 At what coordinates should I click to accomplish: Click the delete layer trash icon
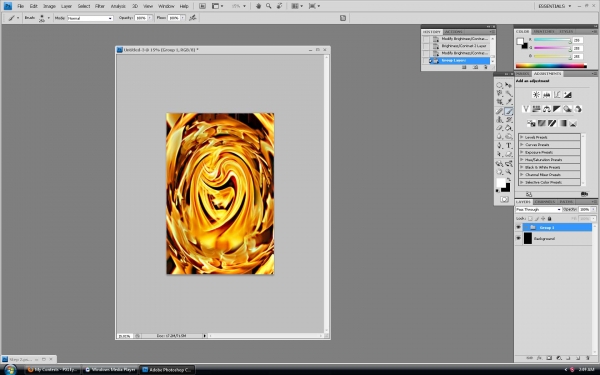click(x=587, y=358)
